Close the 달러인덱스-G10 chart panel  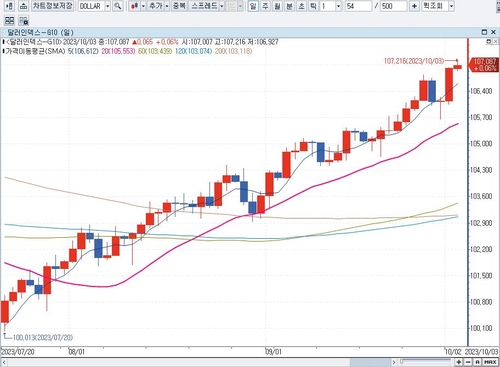point(493,32)
